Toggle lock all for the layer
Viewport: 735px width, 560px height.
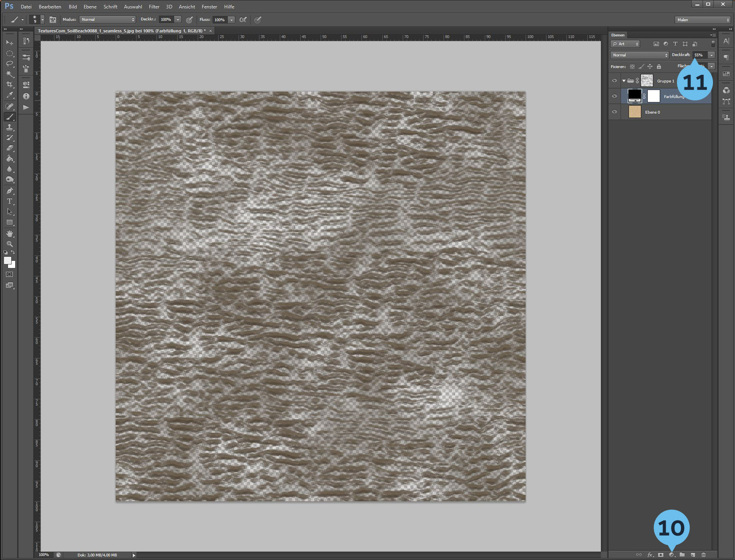pyautogui.click(x=659, y=66)
